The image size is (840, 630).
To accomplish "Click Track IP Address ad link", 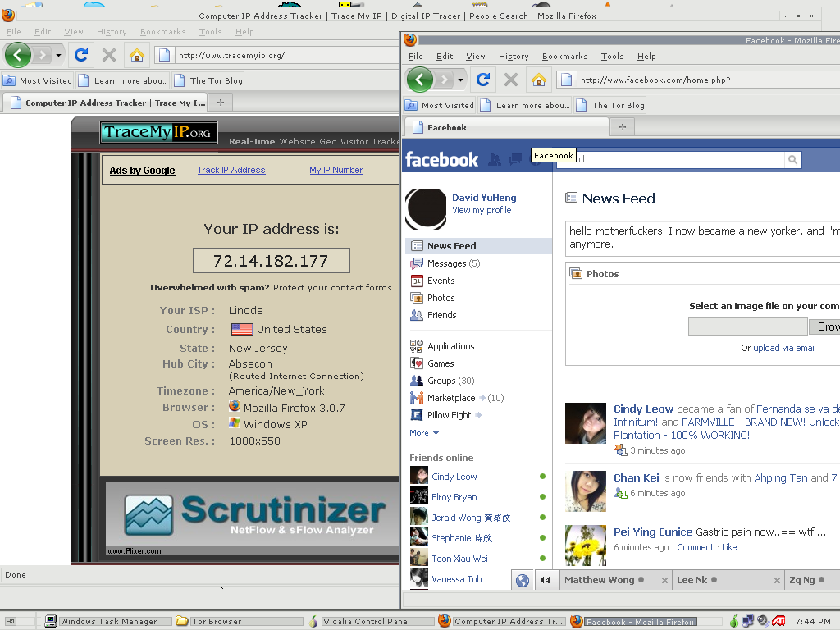I will click(231, 170).
